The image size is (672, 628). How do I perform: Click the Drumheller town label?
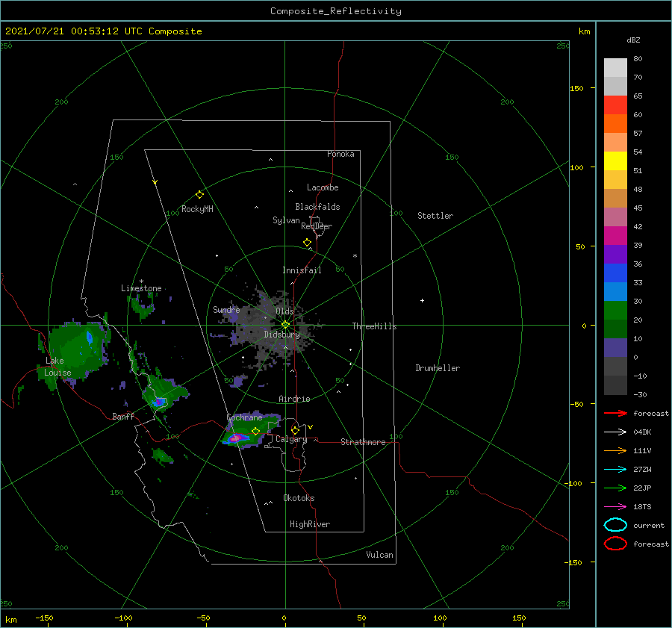click(x=438, y=368)
